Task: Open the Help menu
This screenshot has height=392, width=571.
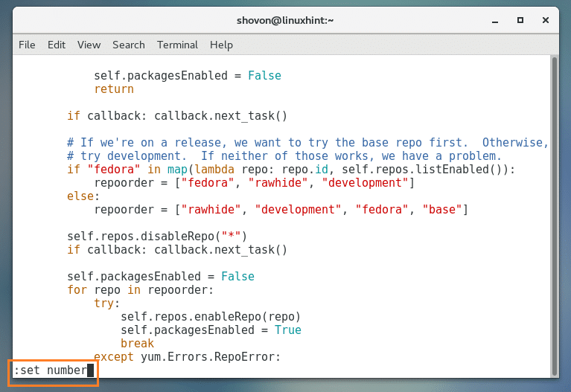Action: coord(221,45)
